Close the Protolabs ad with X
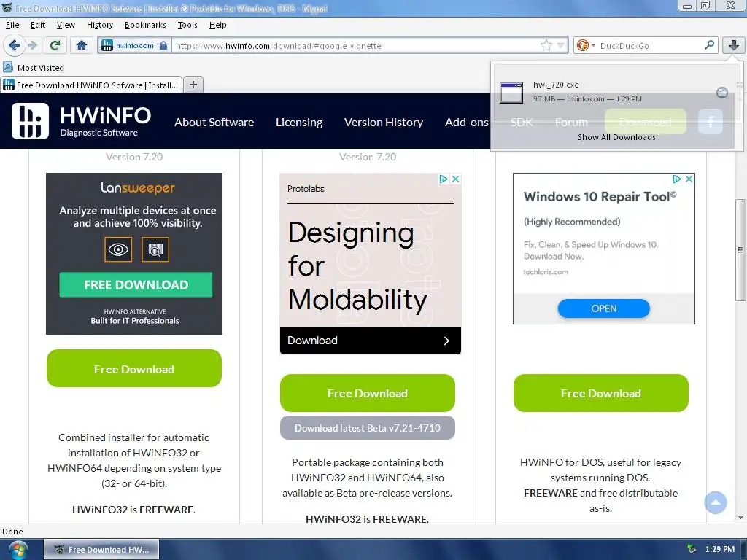 [455, 179]
